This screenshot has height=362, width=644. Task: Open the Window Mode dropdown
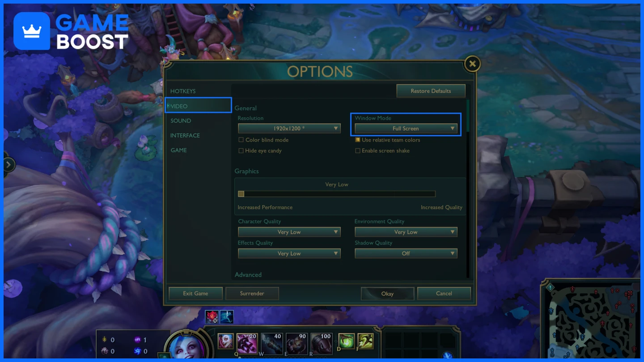406,129
